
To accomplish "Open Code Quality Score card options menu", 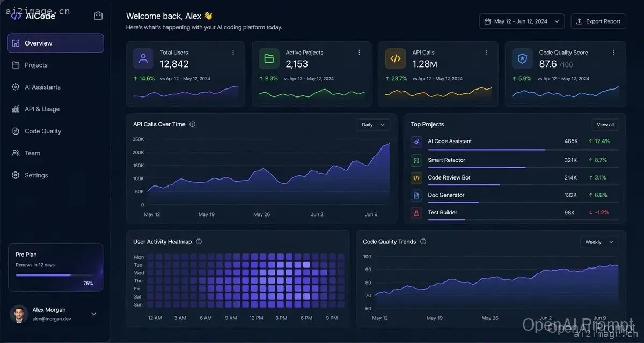I will pos(613,53).
